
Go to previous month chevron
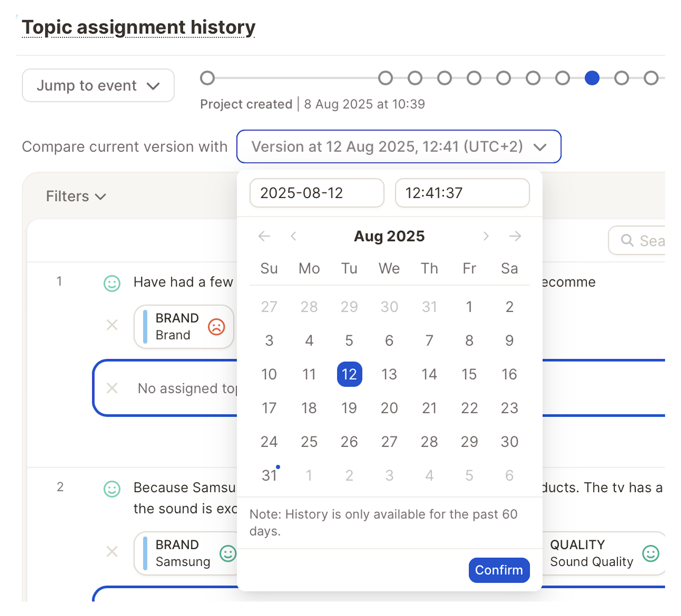293,236
